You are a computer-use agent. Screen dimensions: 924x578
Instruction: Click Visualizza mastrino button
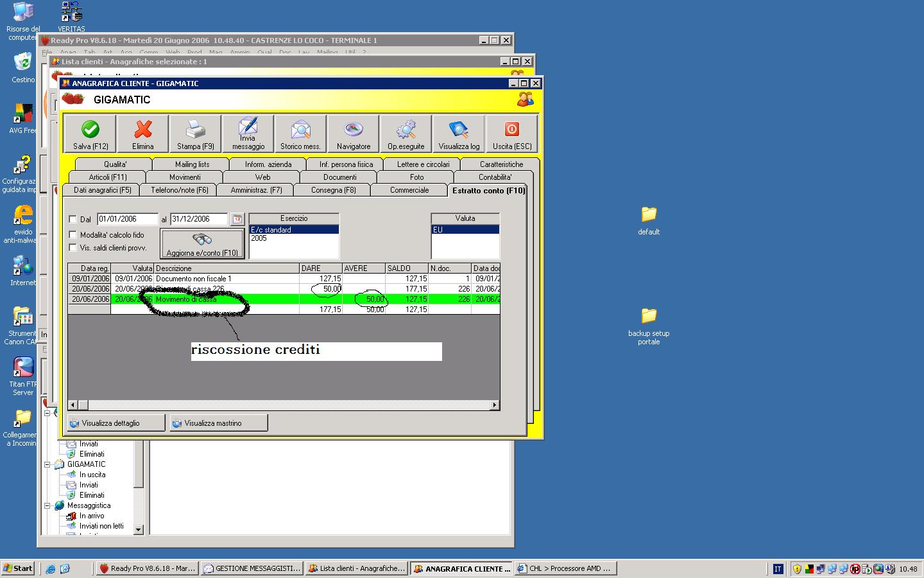(219, 423)
